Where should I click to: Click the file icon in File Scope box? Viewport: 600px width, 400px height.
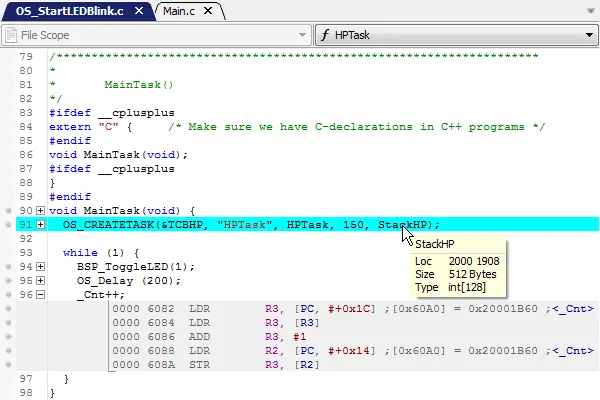(11, 35)
